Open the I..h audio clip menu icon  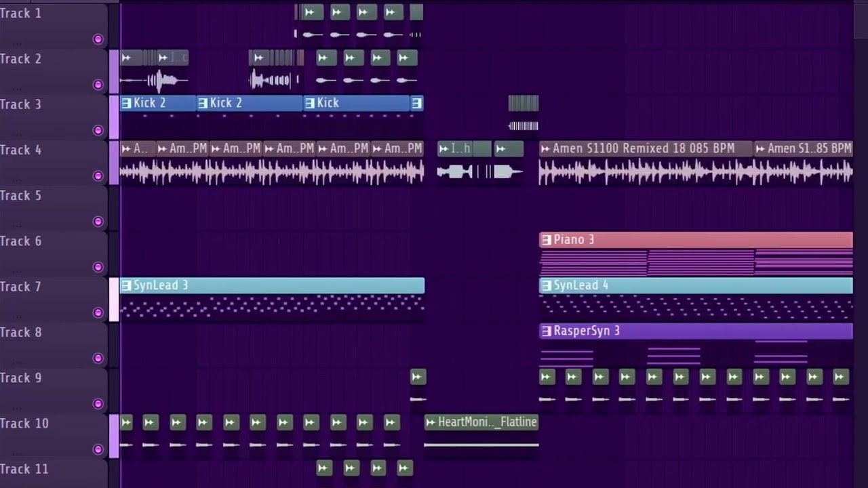coord(443,148)
